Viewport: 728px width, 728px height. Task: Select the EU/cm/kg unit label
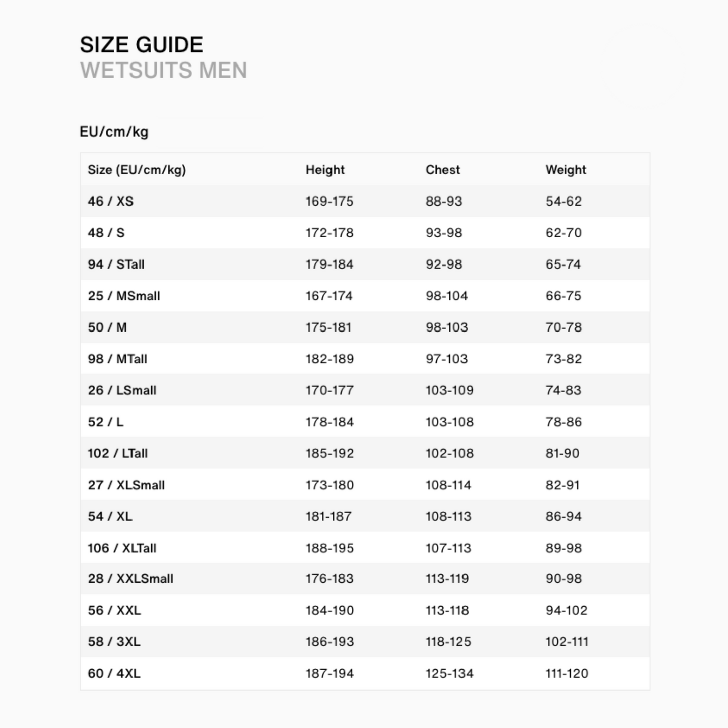[114, 132]
